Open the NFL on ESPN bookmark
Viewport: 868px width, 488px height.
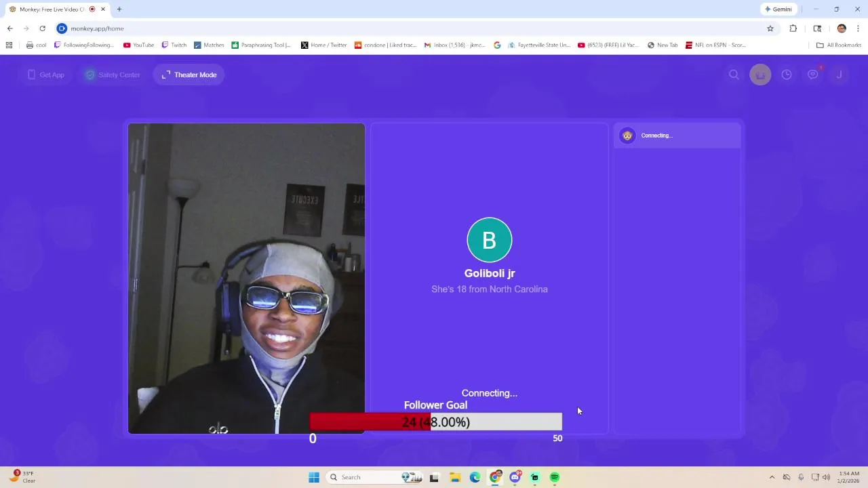click(715, 45)
